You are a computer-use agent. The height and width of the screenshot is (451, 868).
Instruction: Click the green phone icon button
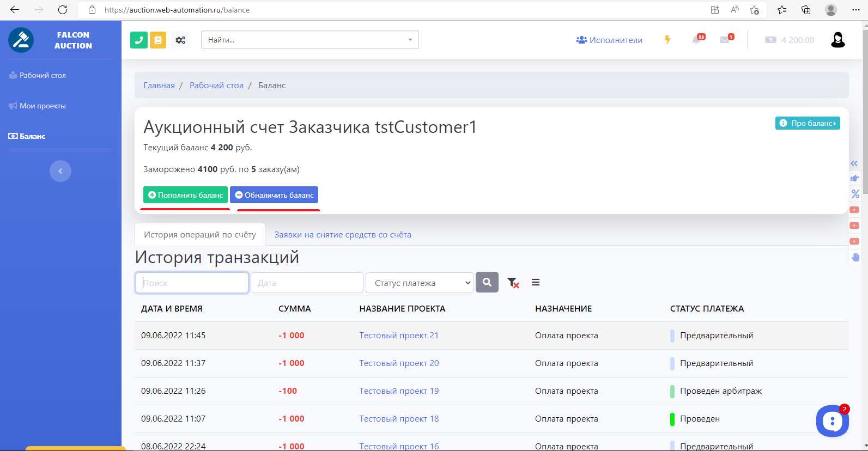pos(139,40)
